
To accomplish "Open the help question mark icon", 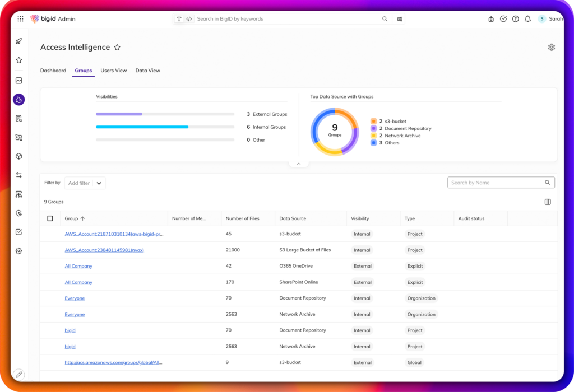I will (x=515, y=19).
